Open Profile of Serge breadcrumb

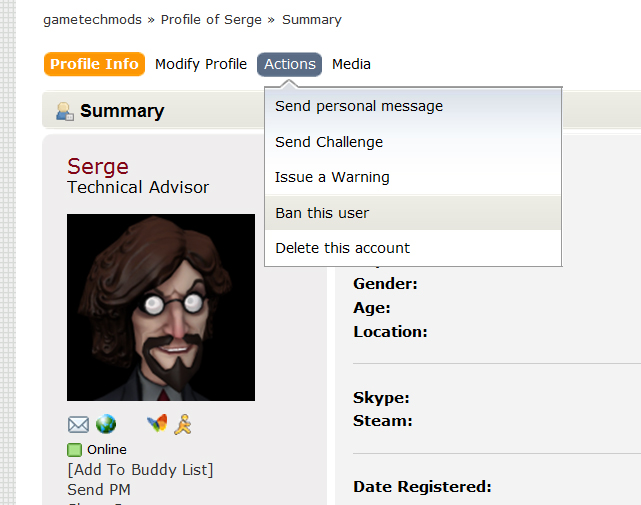pos(211,20)
